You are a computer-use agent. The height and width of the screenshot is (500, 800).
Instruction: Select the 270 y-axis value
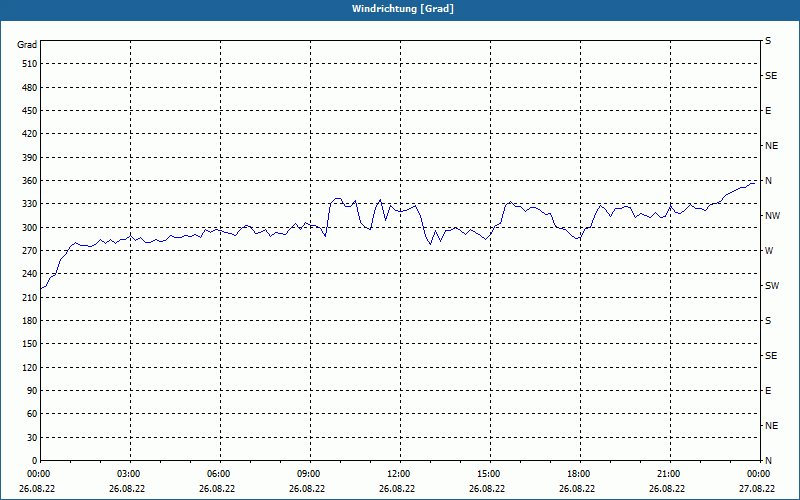point(30,251)
